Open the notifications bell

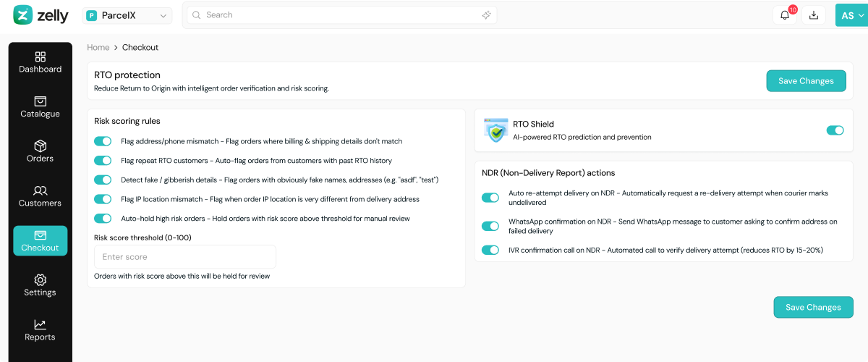pyautogui.click(x=785, y=15)
